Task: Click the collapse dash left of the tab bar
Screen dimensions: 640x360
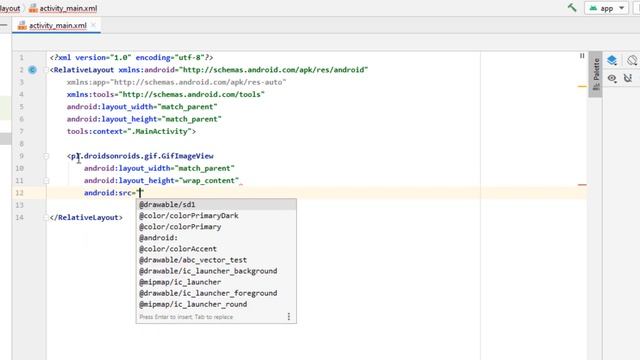Action: tap(4, 25)
